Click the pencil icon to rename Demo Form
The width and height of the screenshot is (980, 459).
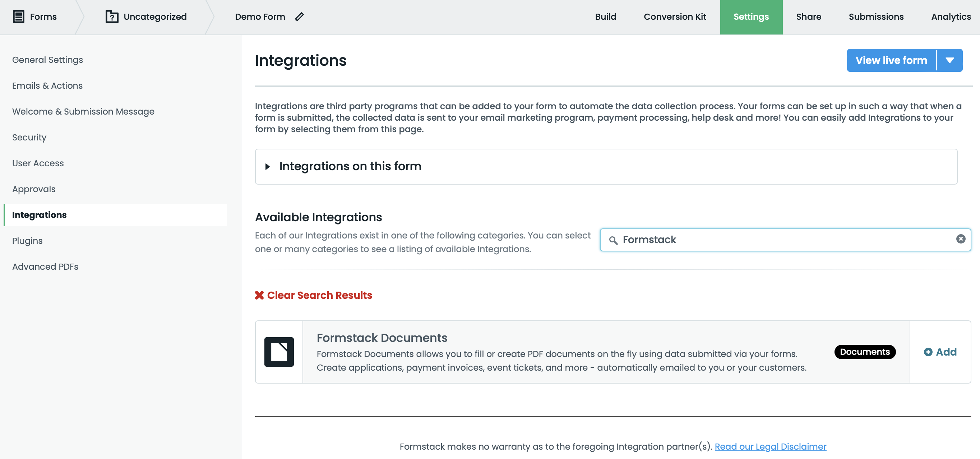(300, 17)
